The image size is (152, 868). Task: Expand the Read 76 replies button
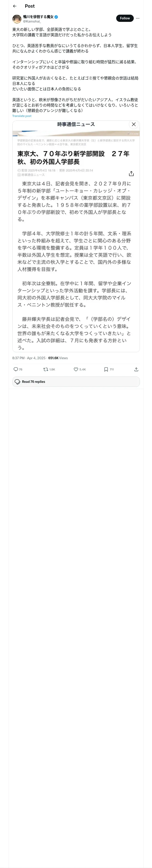pos(76,382)
